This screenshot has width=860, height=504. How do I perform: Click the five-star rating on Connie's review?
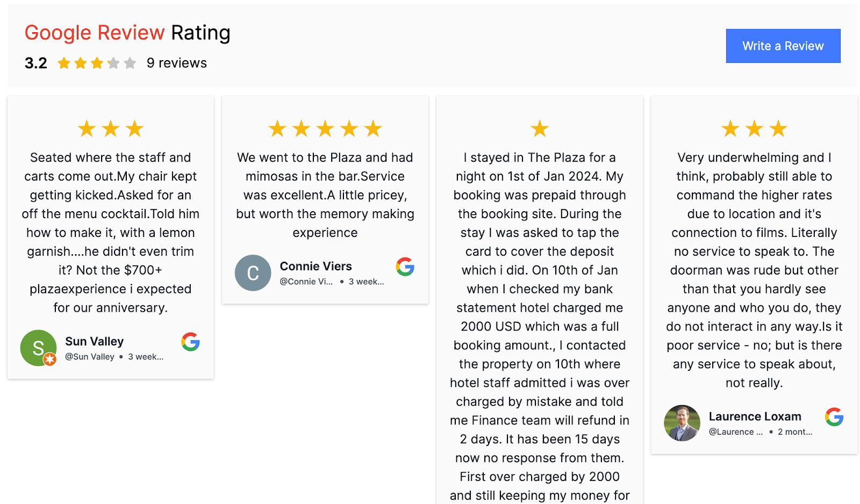[x=325, y=129]
